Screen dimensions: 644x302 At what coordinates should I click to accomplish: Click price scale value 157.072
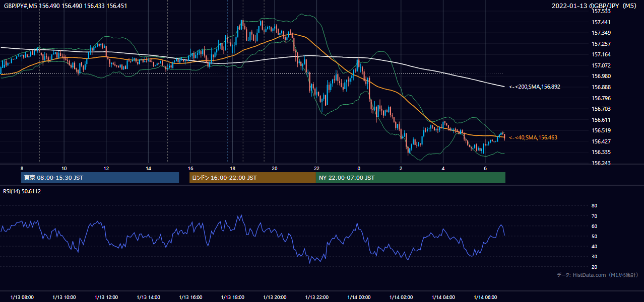click(x=601, y=65)
